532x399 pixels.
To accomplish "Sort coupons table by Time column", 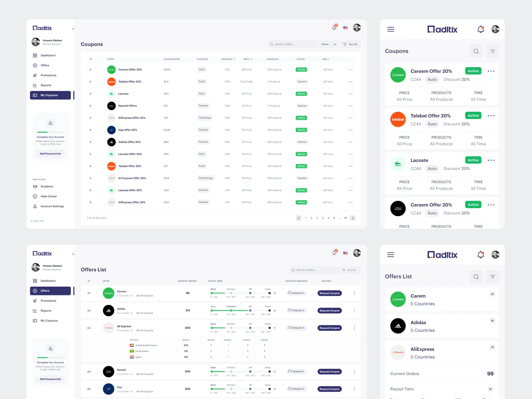I will coord(326,59).
